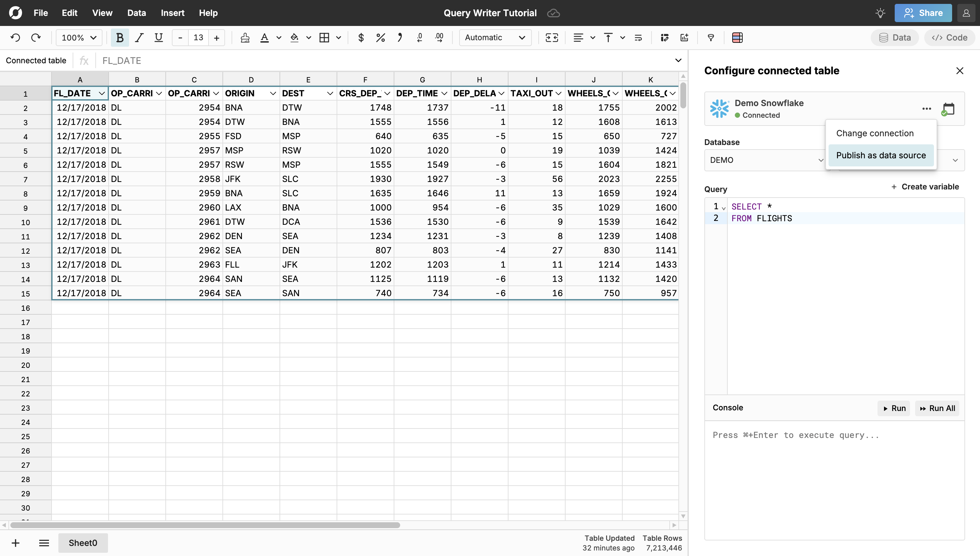Click the Run All button
Image resolution: width=980 pixels, height=556 pixels.
[937, 408]
